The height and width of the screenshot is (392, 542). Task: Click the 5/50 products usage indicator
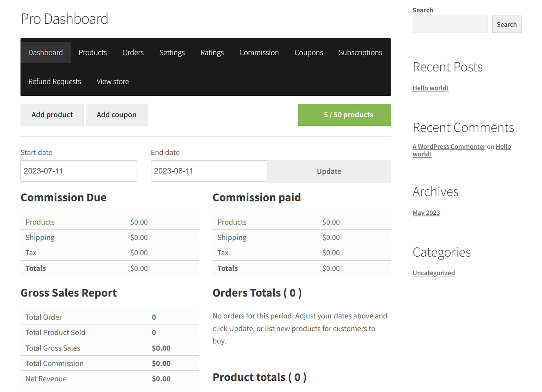click(x=344, y=115)
